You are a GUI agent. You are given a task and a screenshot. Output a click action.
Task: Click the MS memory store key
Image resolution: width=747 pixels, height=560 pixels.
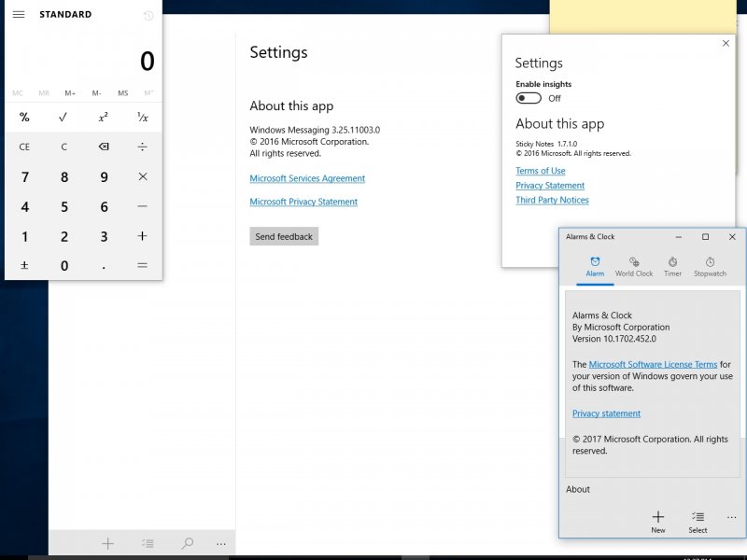pyautogui.click(x=123, y=92)
